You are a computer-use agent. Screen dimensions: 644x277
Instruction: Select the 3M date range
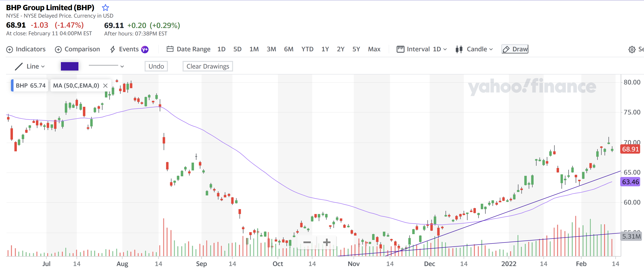(271, 49)
